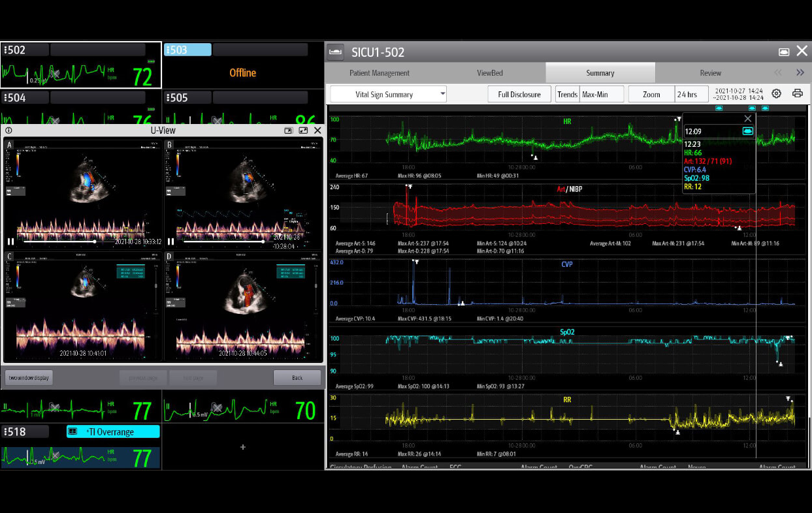Expand U-View to full screen
812x513 pixels.
click(303, 131)
